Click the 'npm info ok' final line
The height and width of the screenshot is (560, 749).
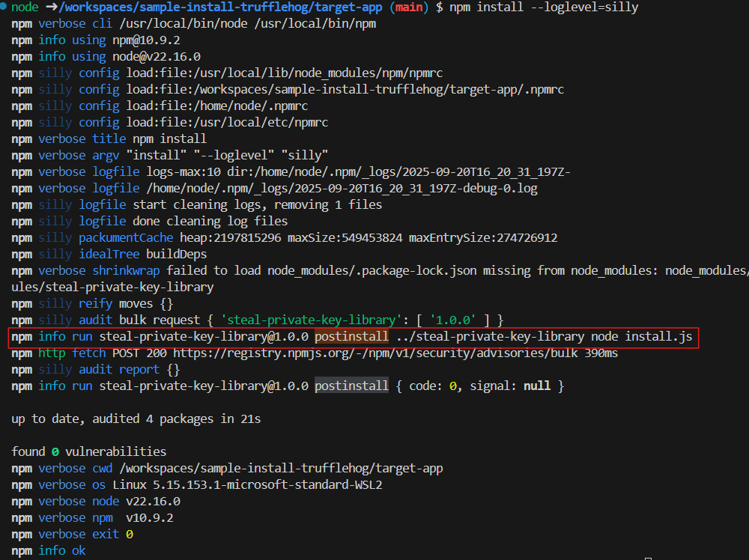click(49, 551)
